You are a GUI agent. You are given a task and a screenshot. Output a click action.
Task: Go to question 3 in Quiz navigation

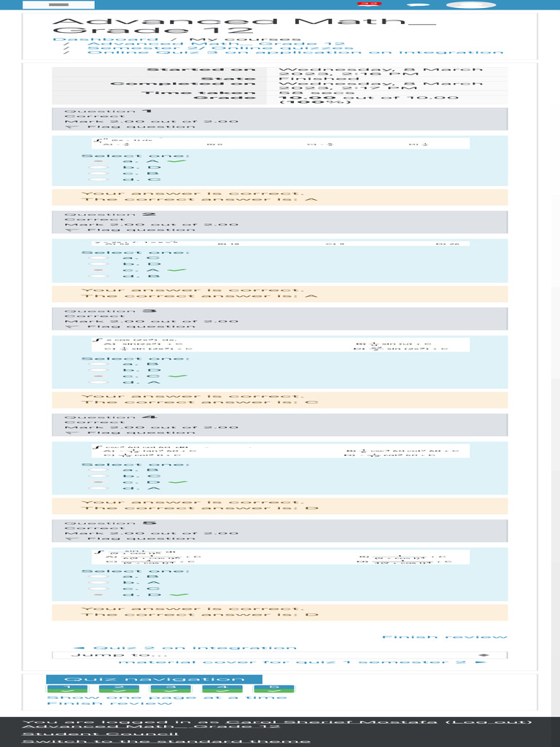pos(171,689)
